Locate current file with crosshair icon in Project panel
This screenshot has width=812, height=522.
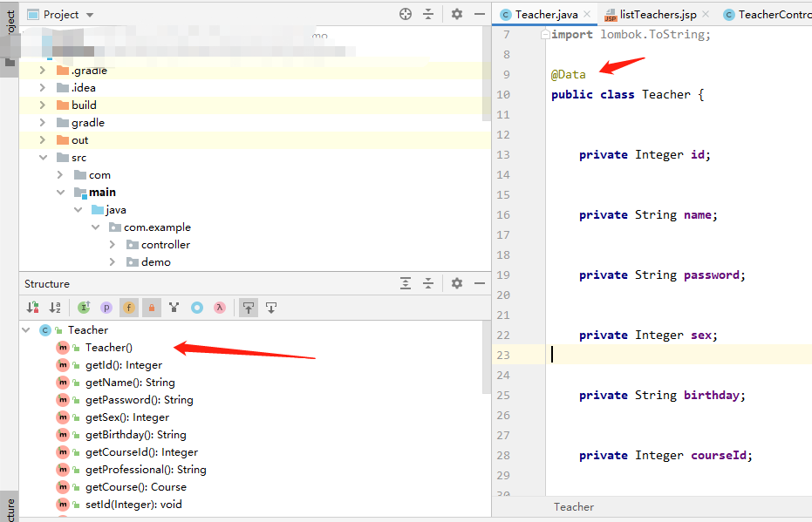click(406, 14)
